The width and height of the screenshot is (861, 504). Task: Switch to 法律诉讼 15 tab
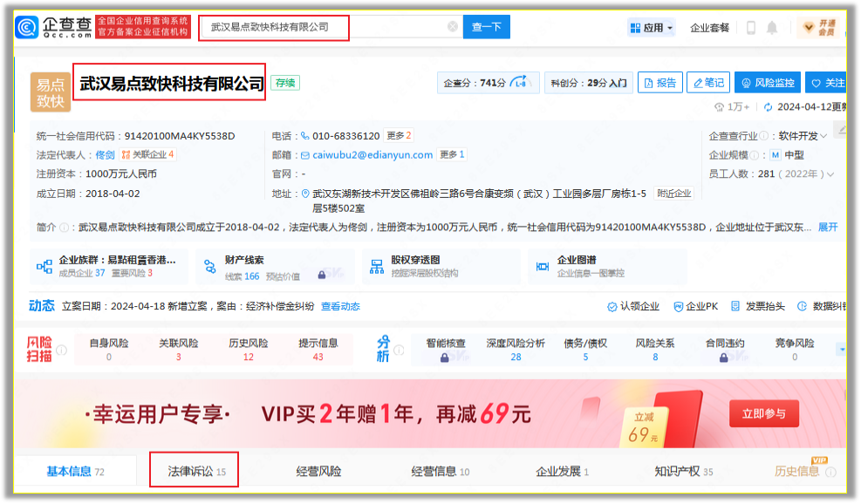(x=196, y=471)
